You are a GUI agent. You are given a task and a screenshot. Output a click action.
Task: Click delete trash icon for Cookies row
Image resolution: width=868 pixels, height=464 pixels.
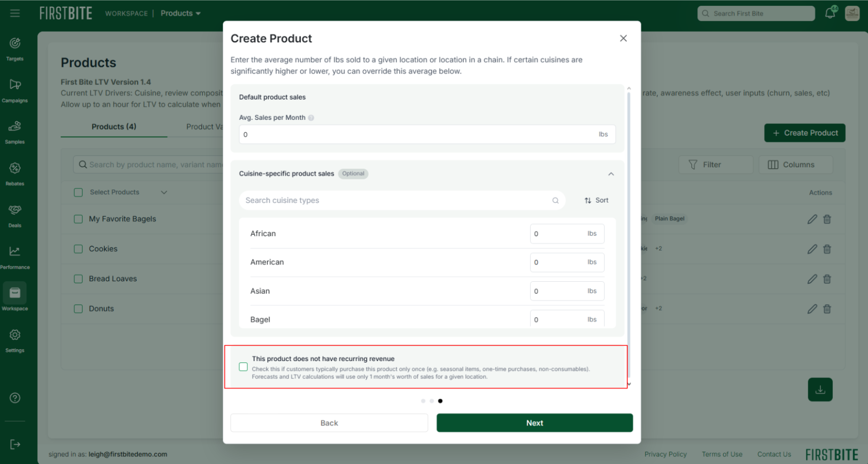(x=827, y=249)
